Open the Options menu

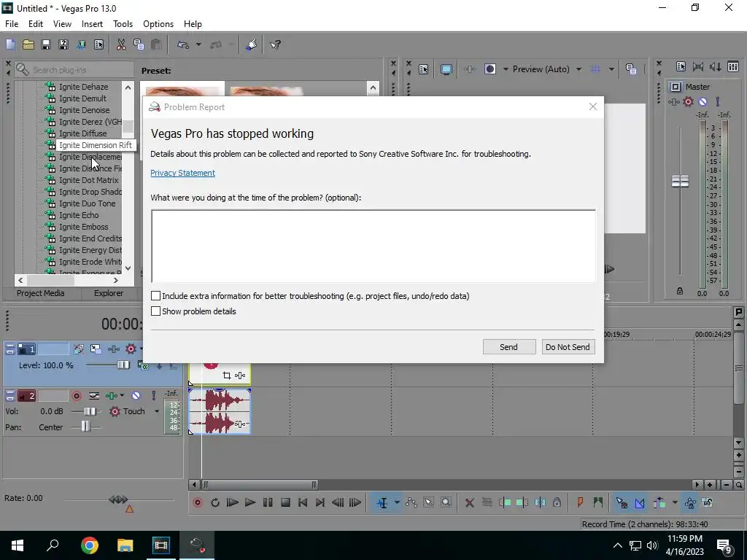pyautogui.click(x=158, y=24)
